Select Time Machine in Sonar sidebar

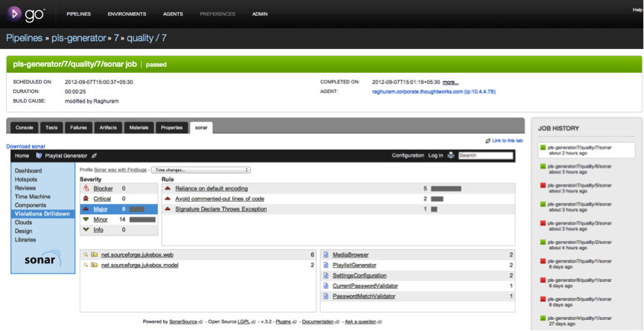pyautogui.click(x=33, y=196)
